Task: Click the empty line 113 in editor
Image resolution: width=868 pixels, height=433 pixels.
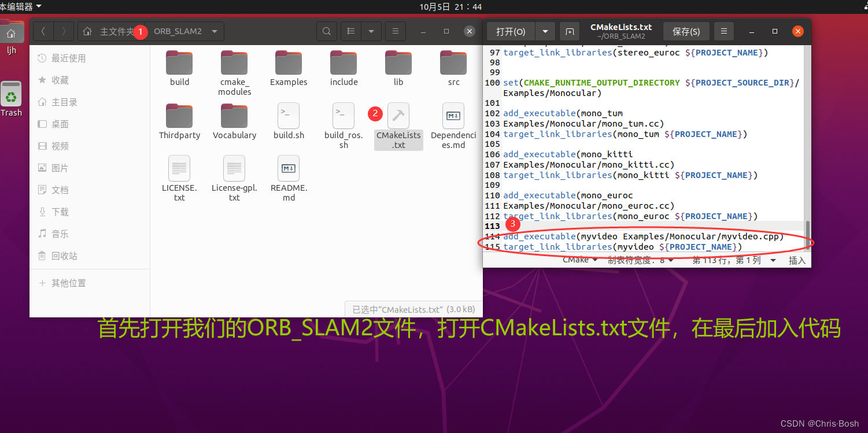Action: [644, 226]
